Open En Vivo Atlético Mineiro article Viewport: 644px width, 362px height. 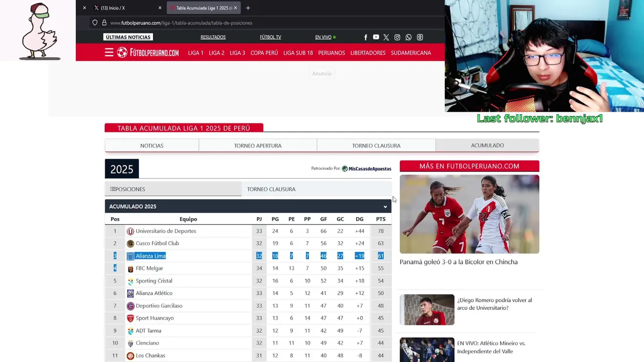(491, 347)
